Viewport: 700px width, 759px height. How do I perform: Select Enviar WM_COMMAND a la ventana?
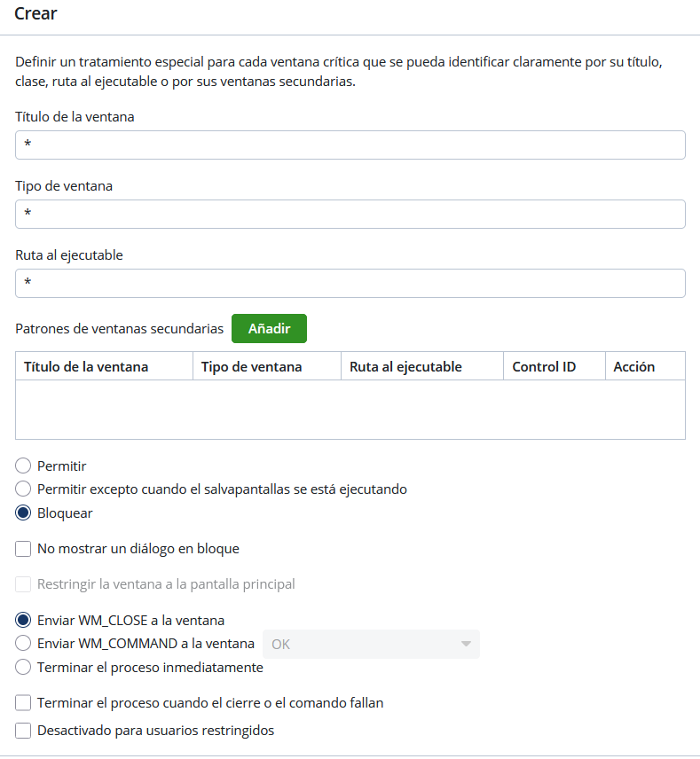pyautogui.click(x=23, y=644)
